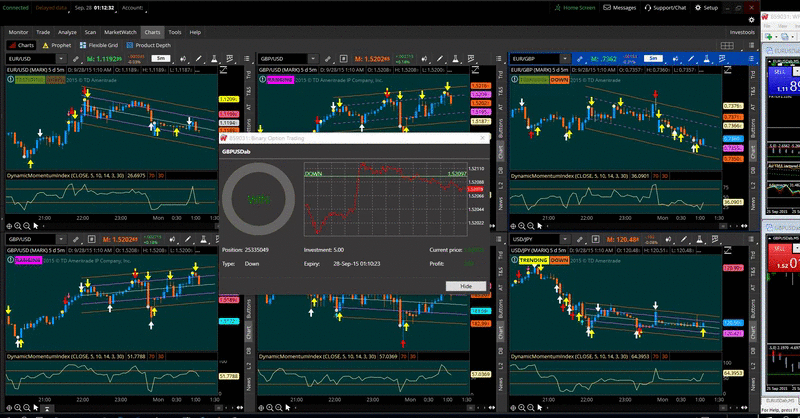
Task: Open the list menu icon on EUR/GBP toolbar
Action: [751, 59]
